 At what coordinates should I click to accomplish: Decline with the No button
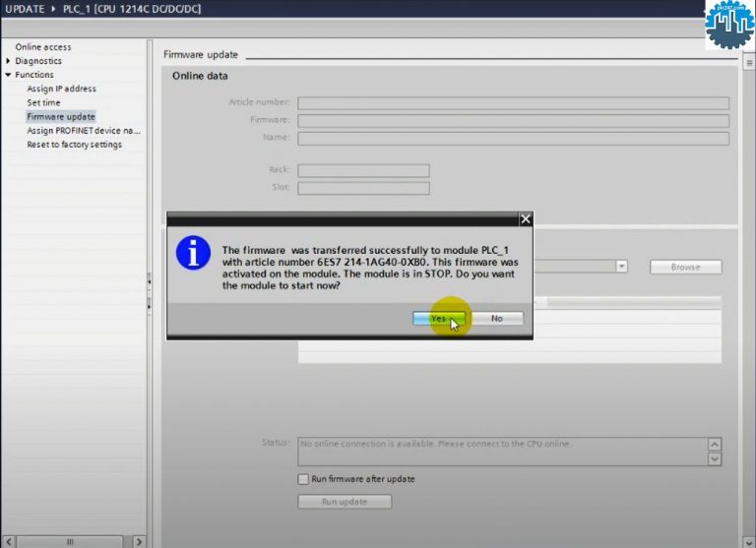click(497, 319)
